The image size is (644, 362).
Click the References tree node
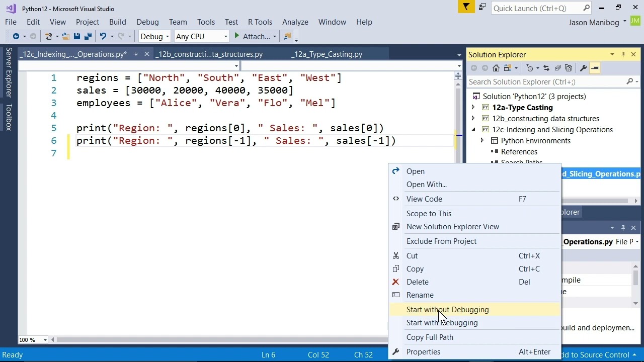(x=519, y=152)
